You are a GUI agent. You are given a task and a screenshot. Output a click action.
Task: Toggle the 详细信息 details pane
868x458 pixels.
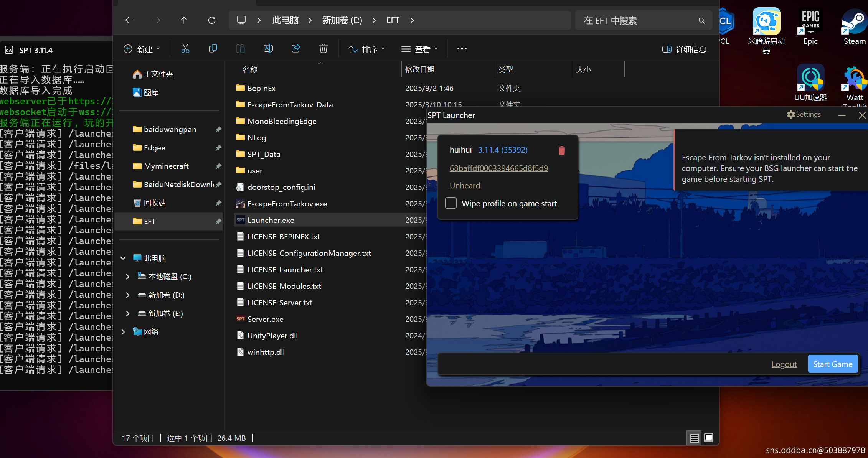tap(684, 49)
